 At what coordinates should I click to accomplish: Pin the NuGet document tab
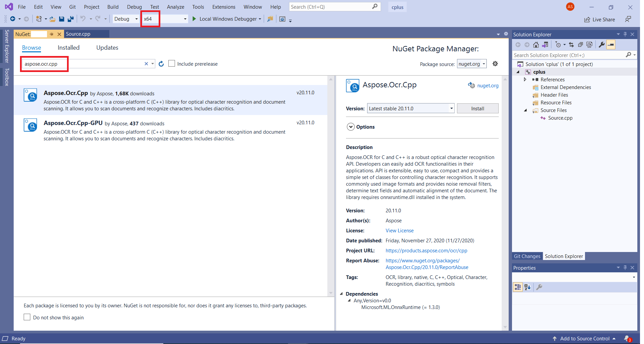[x=51, y=34]
